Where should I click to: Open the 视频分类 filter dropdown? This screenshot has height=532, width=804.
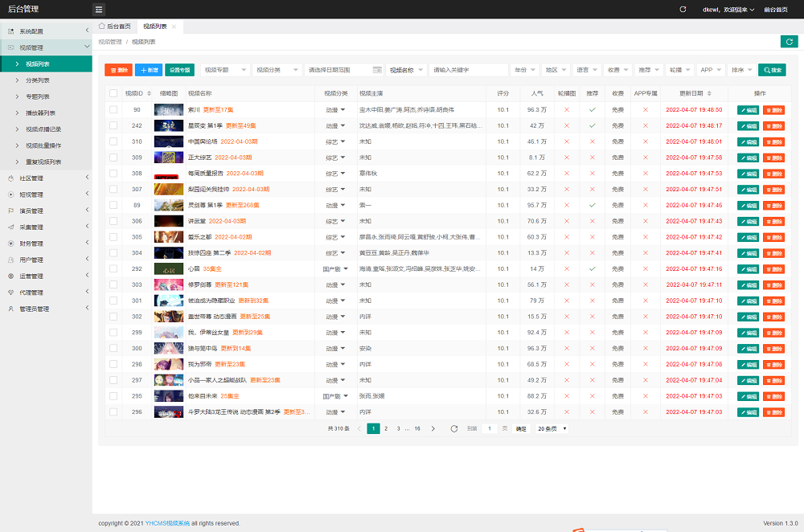[x=275, y=70]
